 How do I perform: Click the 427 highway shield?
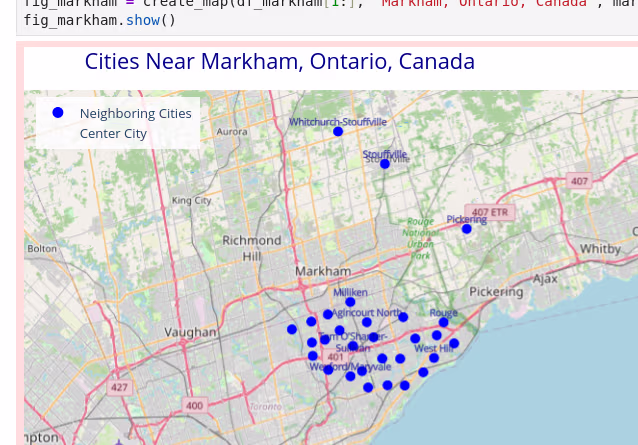tap(119, 387)
